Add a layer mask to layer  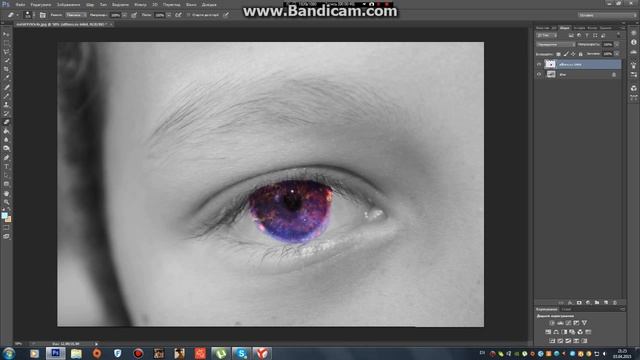click(579, 303)
